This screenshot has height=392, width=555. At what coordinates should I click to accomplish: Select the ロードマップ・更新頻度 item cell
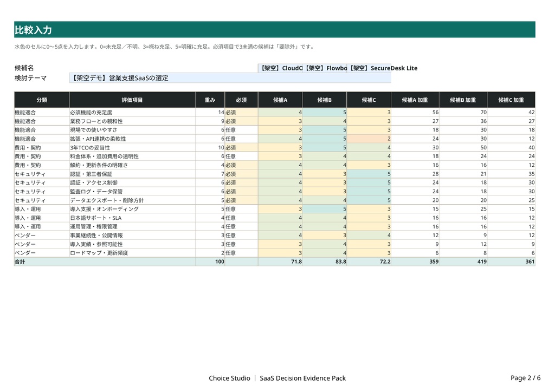pos(132,253)
